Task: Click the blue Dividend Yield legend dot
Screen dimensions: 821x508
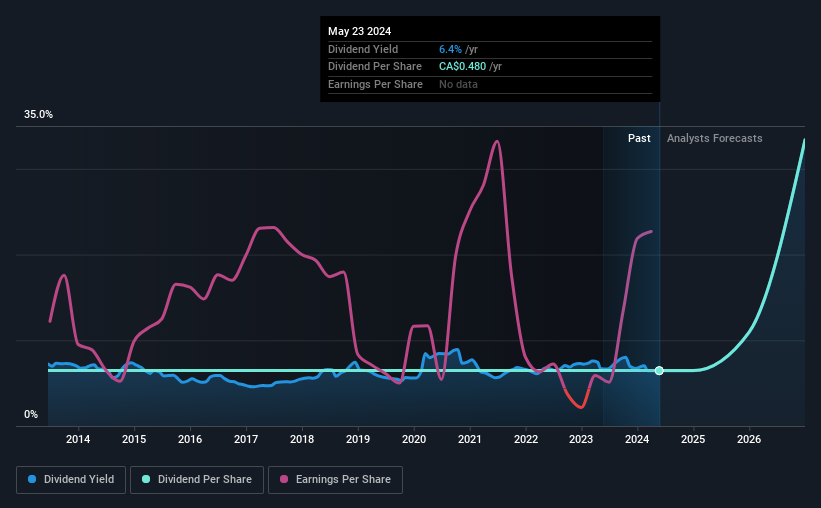Action: tap(32, 479)
